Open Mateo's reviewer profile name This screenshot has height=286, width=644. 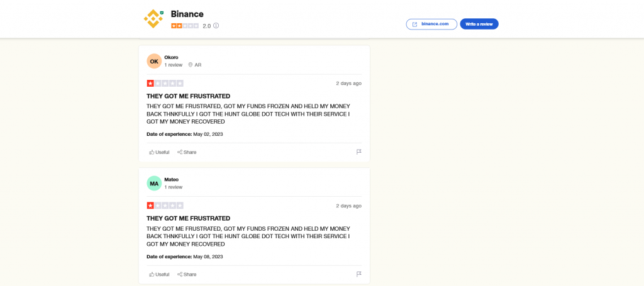point(172,179)
